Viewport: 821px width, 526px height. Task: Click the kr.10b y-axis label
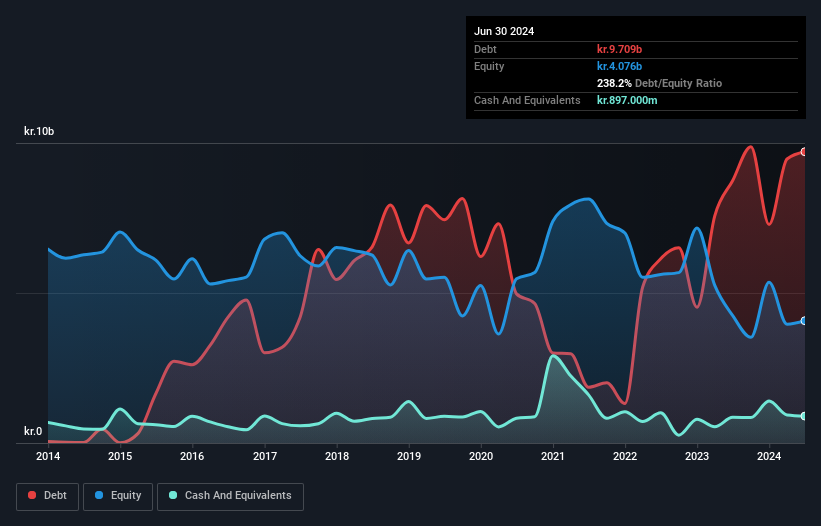point(39,131)
